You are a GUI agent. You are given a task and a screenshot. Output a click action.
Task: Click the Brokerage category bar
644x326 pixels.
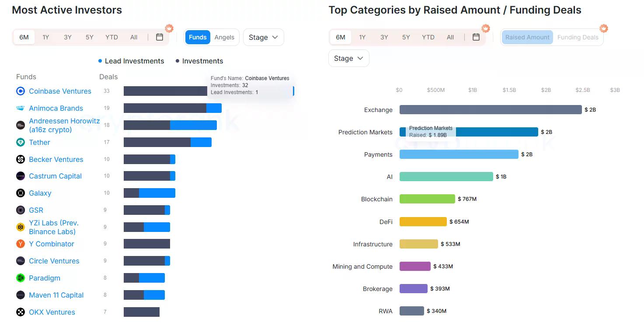[414, 288]
